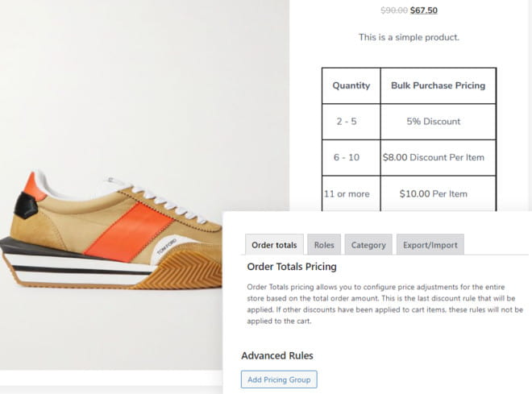Click the Advanced Rules heading
Viewport: 532px width, 394px height.
point(276,355)
